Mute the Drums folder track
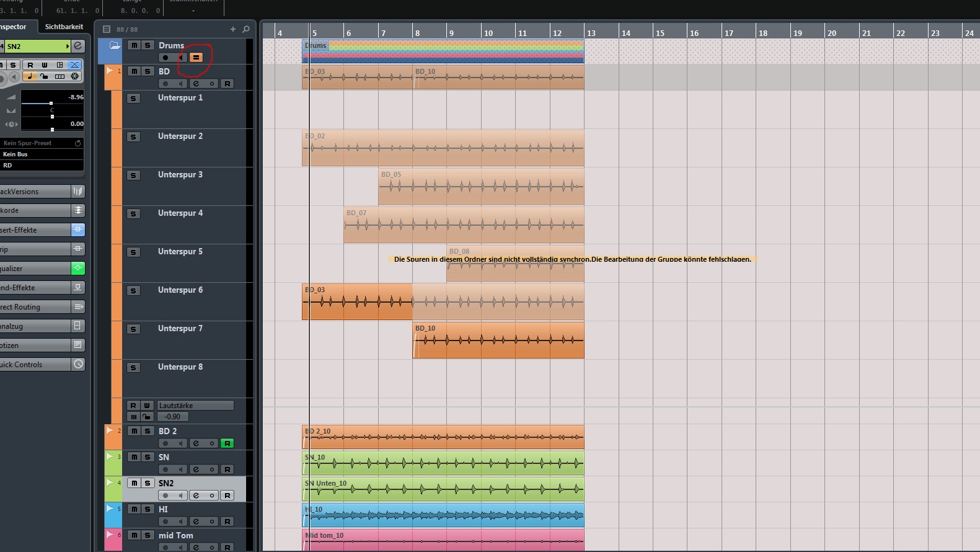 134,45
